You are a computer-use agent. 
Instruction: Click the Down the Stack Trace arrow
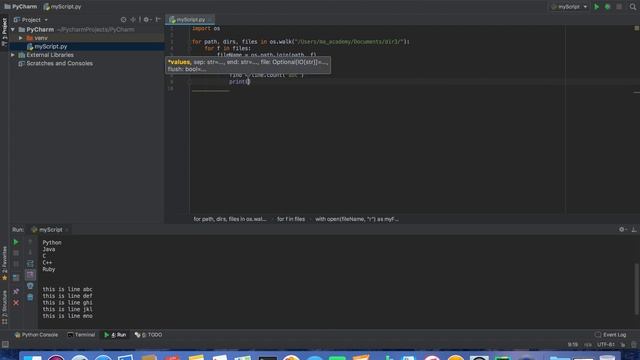coord(30,253)
